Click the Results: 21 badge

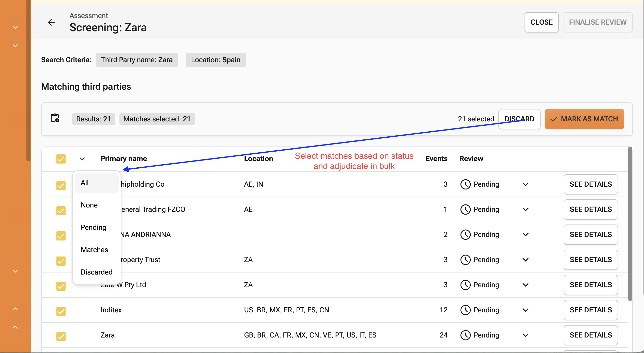[x=94, y=119]
